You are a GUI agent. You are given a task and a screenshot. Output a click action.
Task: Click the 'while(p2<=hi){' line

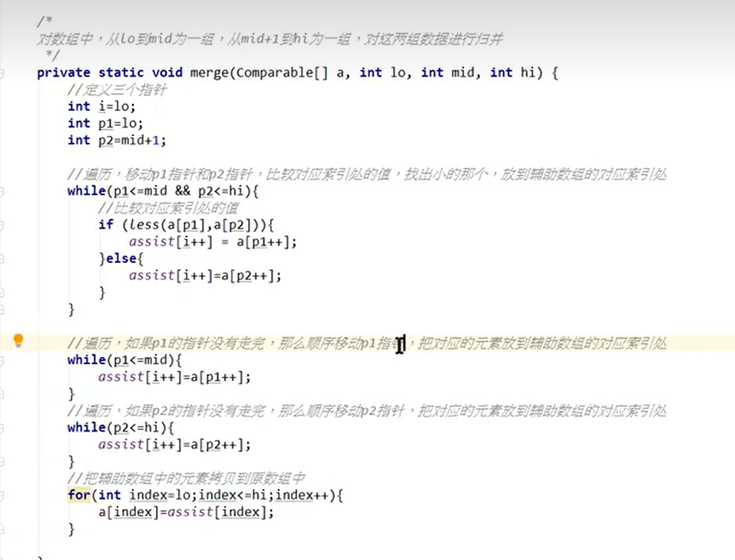(x=121, y=427)
